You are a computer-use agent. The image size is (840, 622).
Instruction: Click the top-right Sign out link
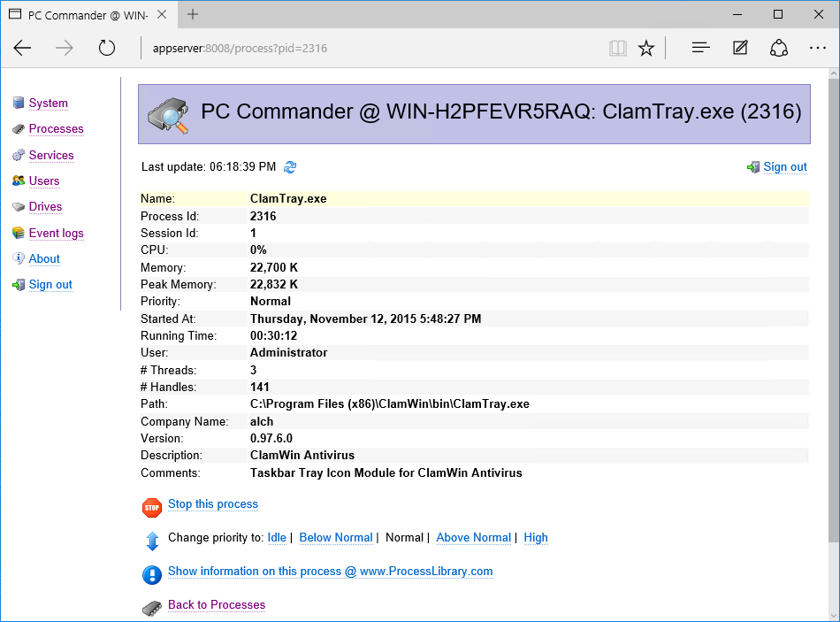785,166
